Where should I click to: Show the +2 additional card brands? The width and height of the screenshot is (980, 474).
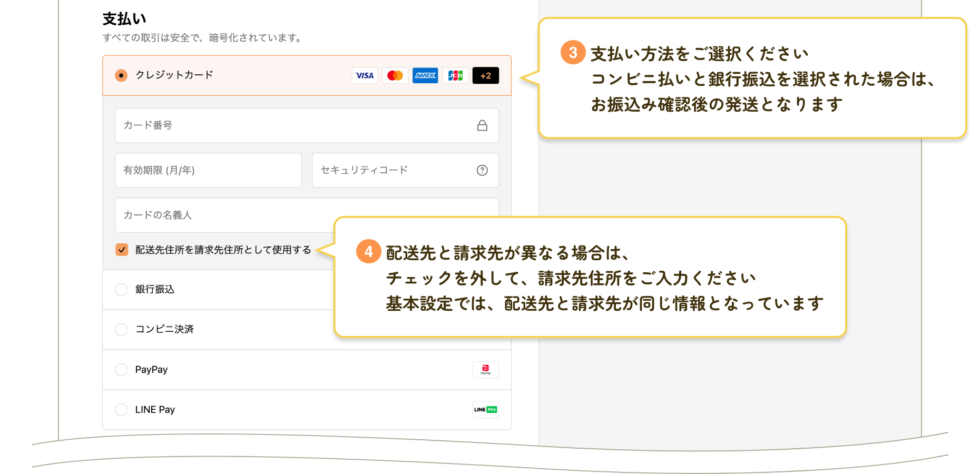point(486,75)
